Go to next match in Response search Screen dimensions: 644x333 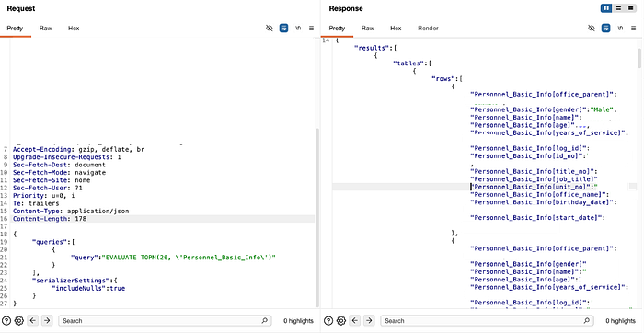point(369,321)
